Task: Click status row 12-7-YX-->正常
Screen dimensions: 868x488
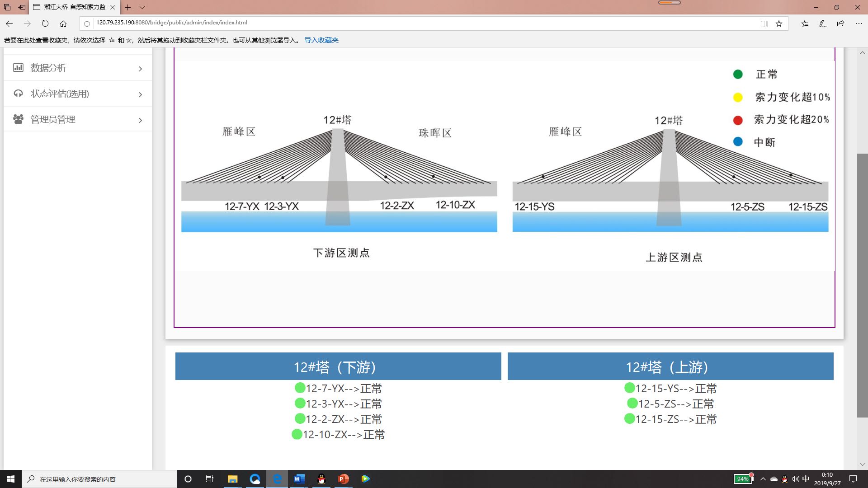Action: [x=338, y=388]
